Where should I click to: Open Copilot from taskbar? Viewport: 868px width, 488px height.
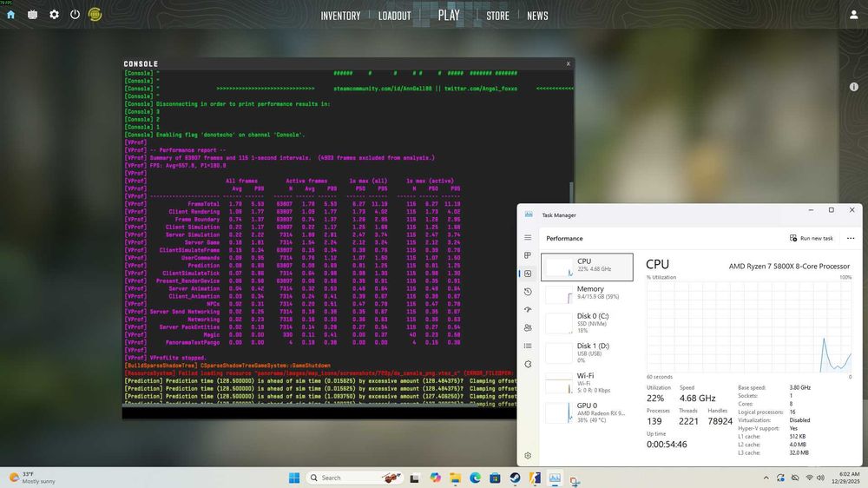tap(435, 478)
